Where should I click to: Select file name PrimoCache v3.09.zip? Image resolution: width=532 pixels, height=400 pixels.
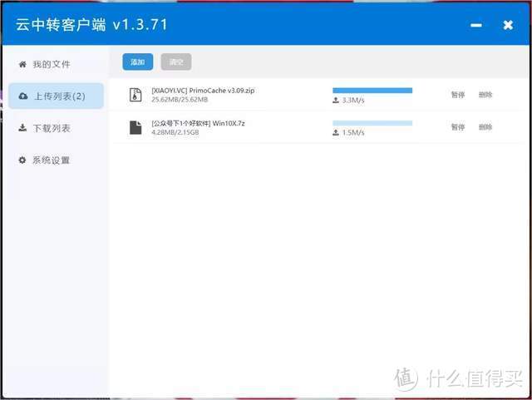(x=203, y=91)
